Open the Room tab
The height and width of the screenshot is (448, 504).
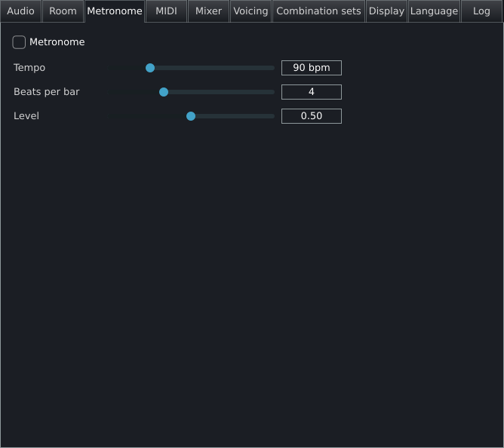click(63, 11)
